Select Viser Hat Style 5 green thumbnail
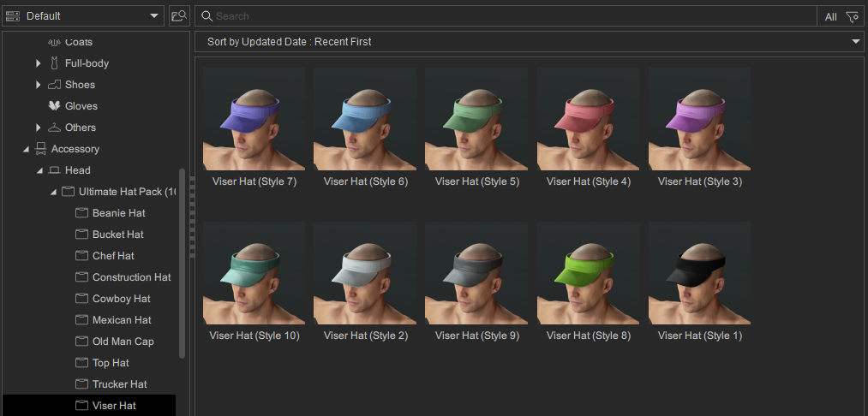 pos(476,119)
